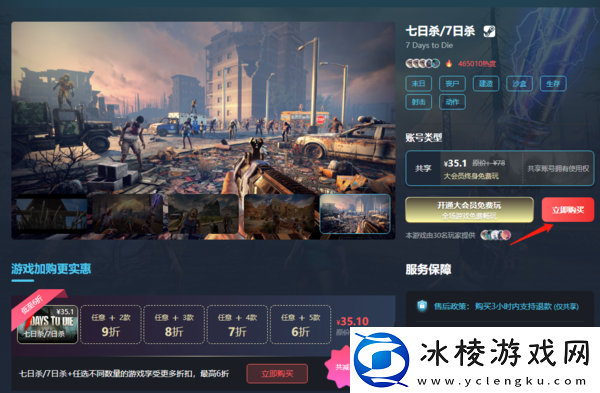This screenshot has height=393, width=600.
Task: Open first dark screenshot thumbnail
Action: (x=52, y=214)
